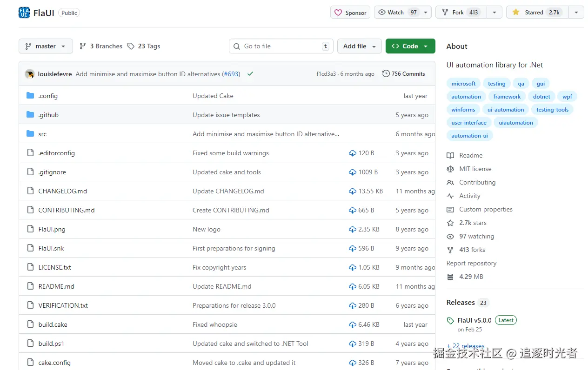Viewport: 588px width, 370px height.
Task: Open the Fork options dropdown arrow
Action: point(494,13)
